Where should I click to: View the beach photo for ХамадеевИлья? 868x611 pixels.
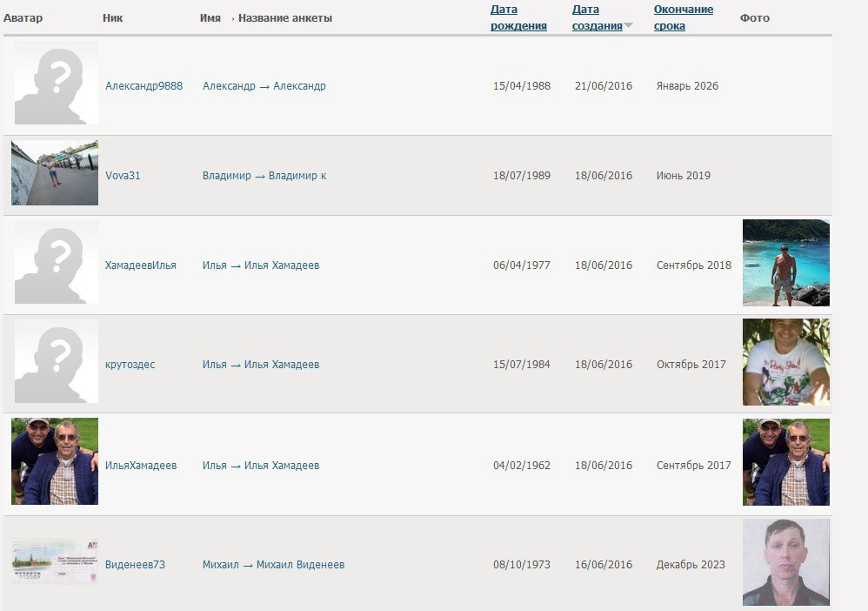[785, 263]
